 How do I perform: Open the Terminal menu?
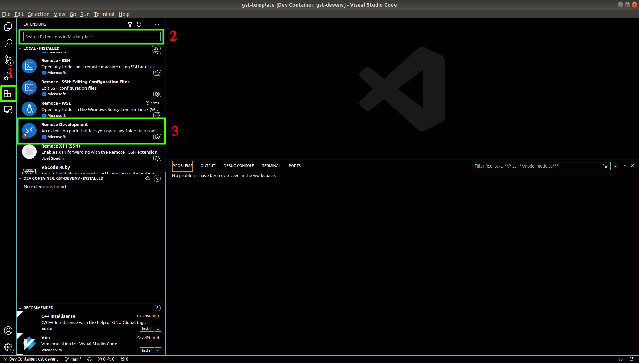104,14
